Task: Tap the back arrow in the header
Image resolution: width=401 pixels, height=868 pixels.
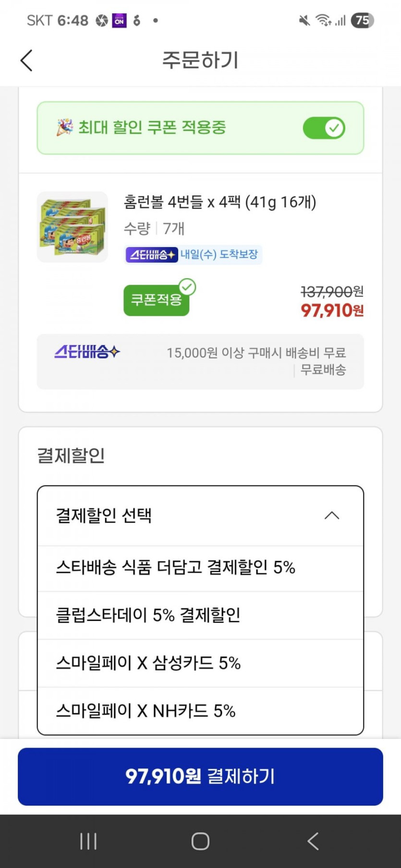Action: pos(27,60)
